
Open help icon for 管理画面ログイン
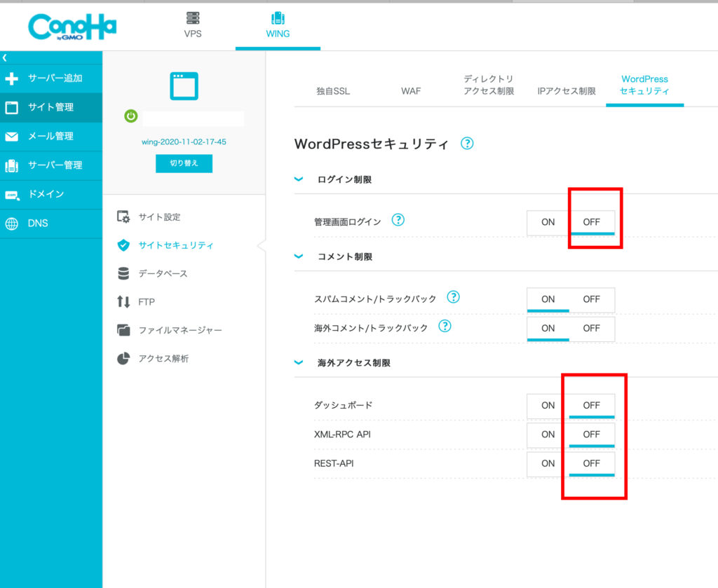(398, 220)
